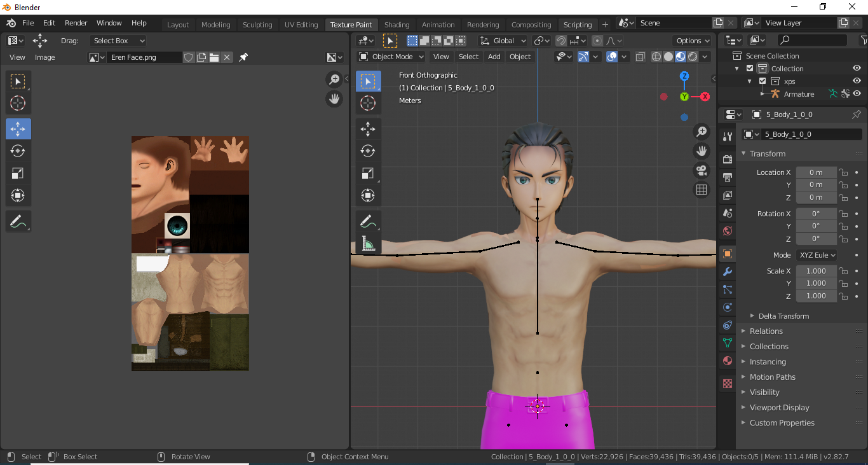Lock Location X with the padlock
This screenshot has width=868, height=465.
(843, 172)
